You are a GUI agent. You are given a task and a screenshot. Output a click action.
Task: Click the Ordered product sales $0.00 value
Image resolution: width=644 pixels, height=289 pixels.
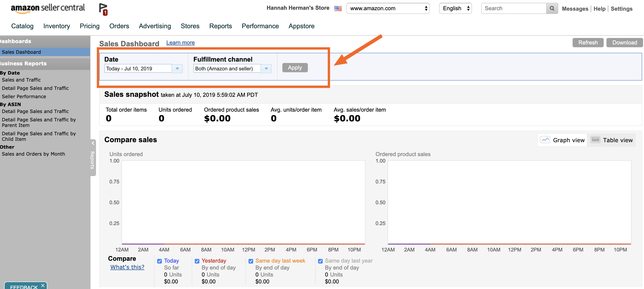[x=217, y=118]
